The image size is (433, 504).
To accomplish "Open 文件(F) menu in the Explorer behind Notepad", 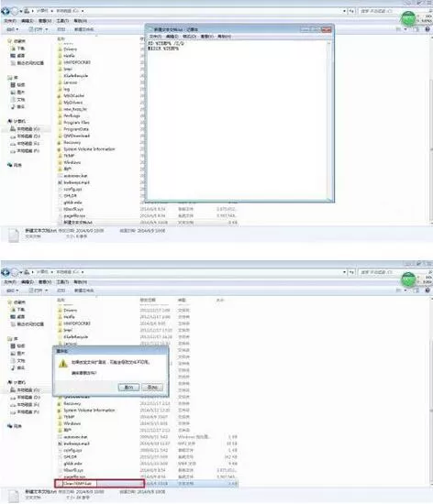I will click(x=10, y=21).
